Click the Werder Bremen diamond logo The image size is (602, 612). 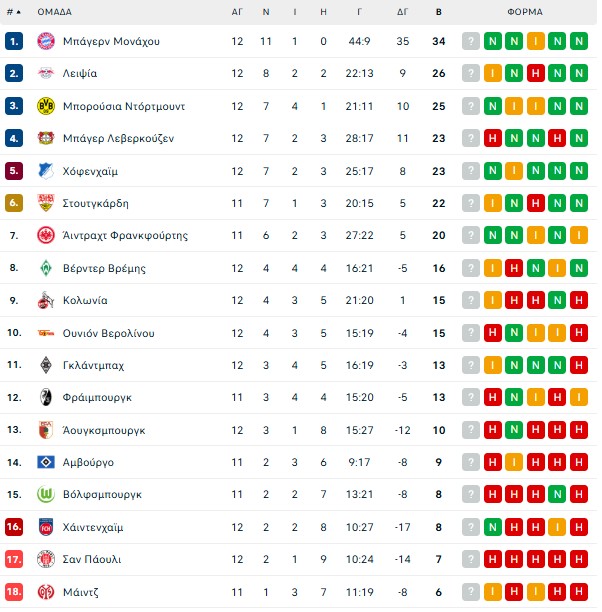[45, 268]
